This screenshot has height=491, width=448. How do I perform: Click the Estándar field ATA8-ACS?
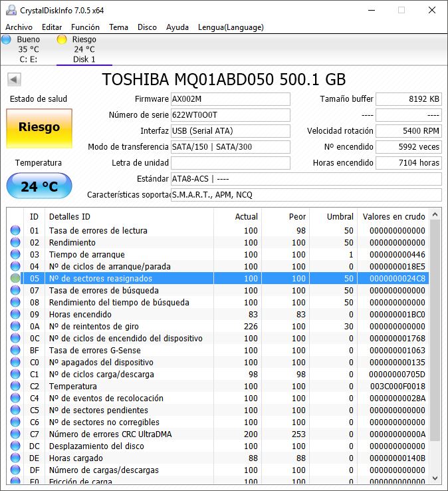[x=306, y=179]
